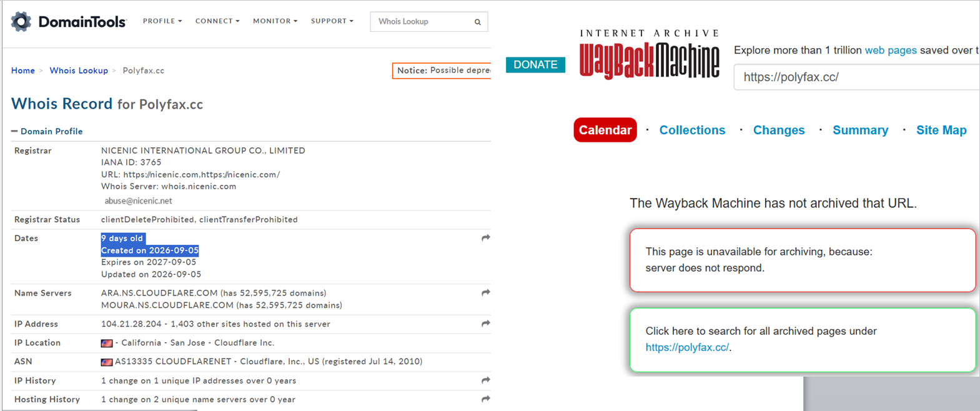Click the 'Whois Record for Polyfax.cc' heading
This screenshot has width=980, height=411.
[107, 104]
